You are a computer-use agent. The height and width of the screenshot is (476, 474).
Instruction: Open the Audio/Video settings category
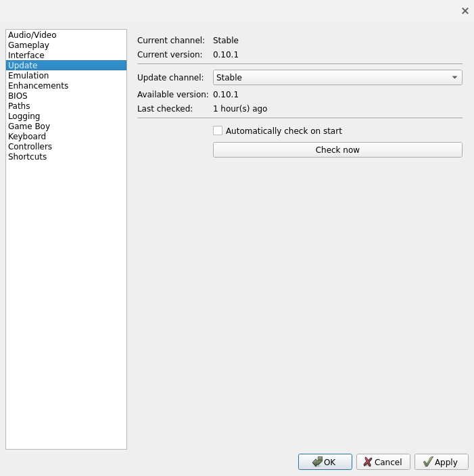66,35
